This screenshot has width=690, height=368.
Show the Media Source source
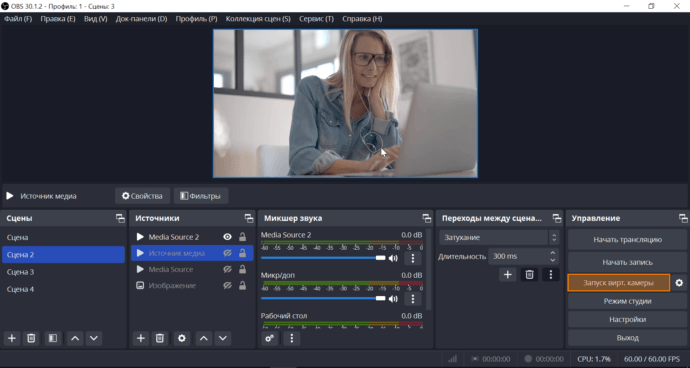click(227, 269)
